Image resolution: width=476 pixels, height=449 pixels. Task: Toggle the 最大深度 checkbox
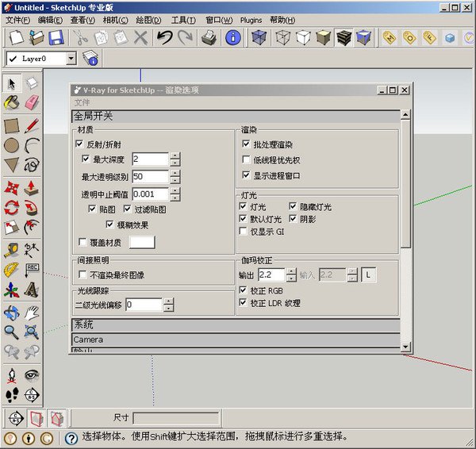pos(86,159)
